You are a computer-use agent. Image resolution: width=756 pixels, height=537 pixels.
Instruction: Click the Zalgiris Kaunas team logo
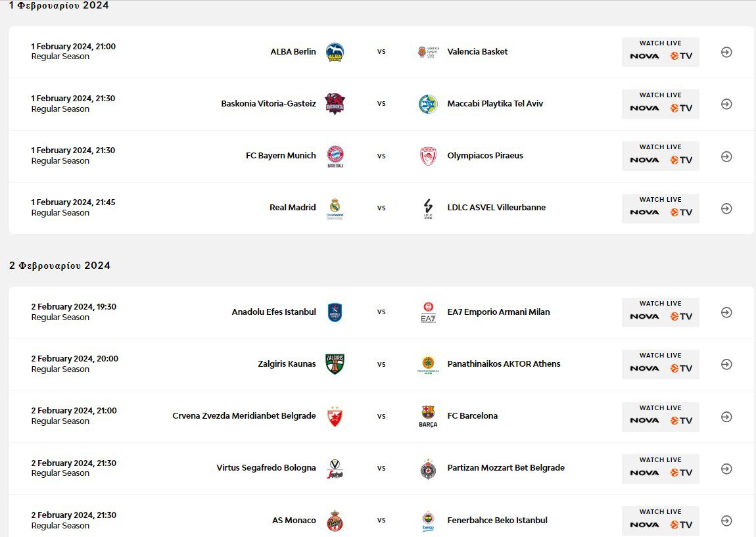[x=335, y=364]
